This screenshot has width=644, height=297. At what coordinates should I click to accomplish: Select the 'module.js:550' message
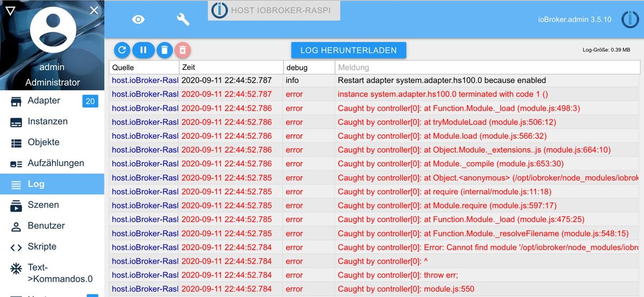click(406, 289)
